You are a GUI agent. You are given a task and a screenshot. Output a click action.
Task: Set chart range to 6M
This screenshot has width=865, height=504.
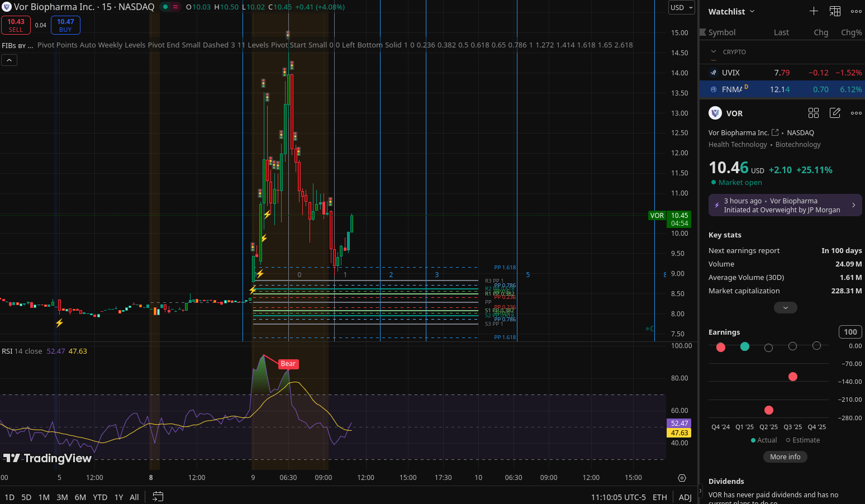coord(80,497)
